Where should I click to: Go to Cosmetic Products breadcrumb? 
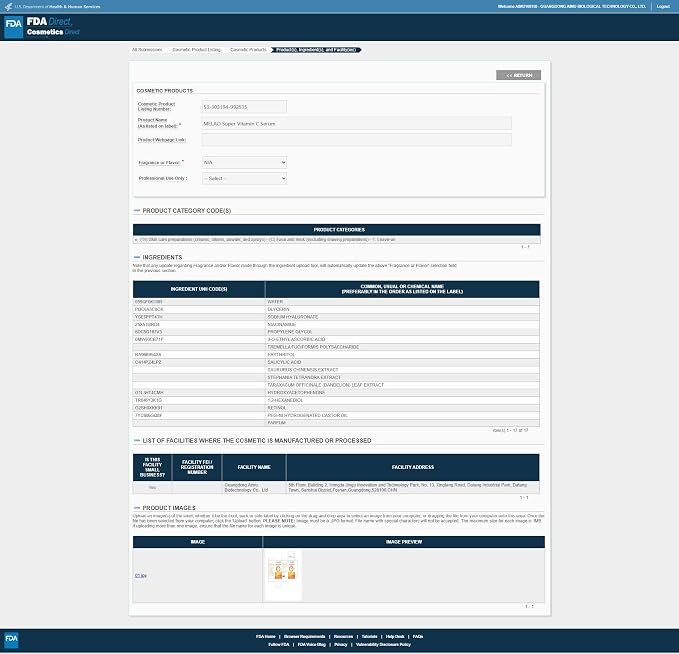coord(248,50)
